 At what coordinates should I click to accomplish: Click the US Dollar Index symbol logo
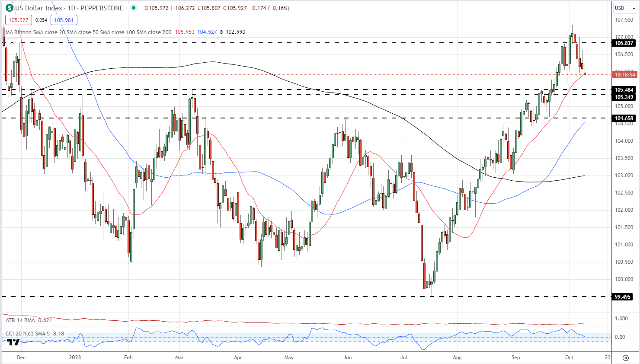tap(9, 8)
